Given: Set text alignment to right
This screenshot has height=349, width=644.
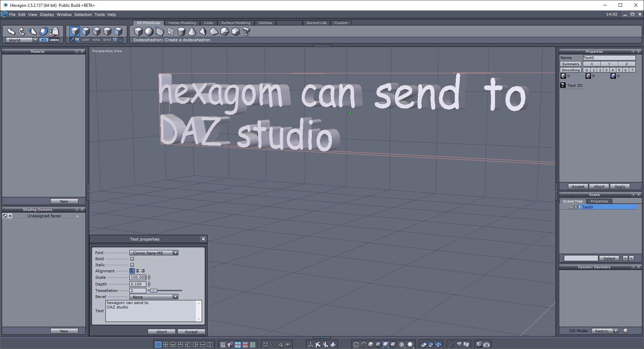Looking at the screenshot, I should point(143,271).
